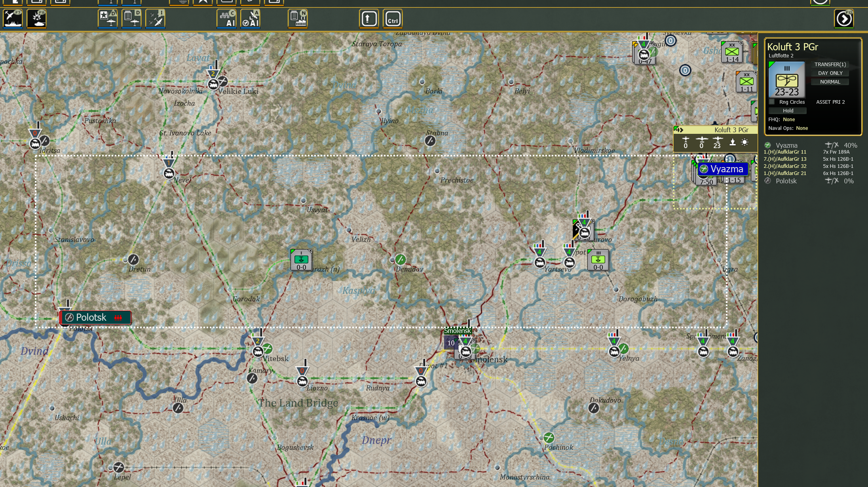The height and width of the screenshot is (487, 868).
Task: Switch to air/naval mode F7 icon
Action: 13,19
